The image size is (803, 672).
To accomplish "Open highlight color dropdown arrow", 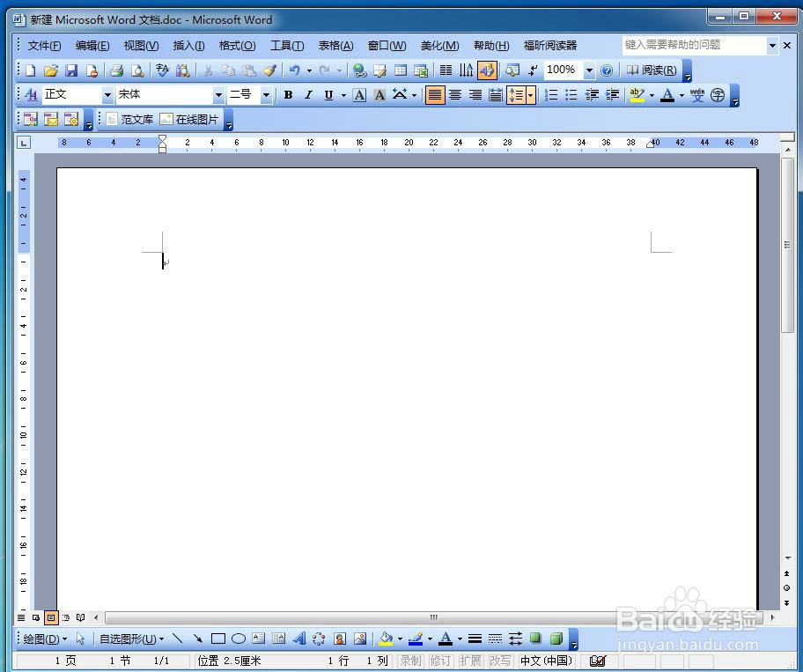I will [x=652, y=95].
